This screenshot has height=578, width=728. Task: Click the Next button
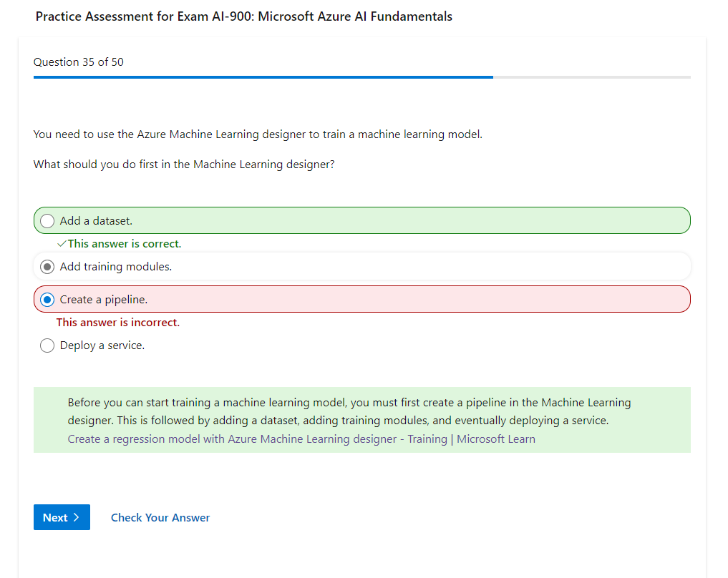point(62,517)
